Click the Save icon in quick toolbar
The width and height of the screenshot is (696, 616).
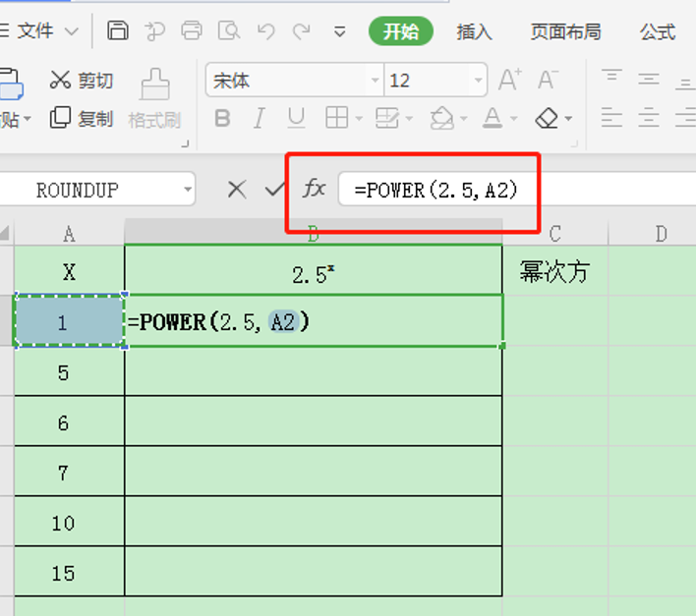pyautogui.click(x=118, y=31)
